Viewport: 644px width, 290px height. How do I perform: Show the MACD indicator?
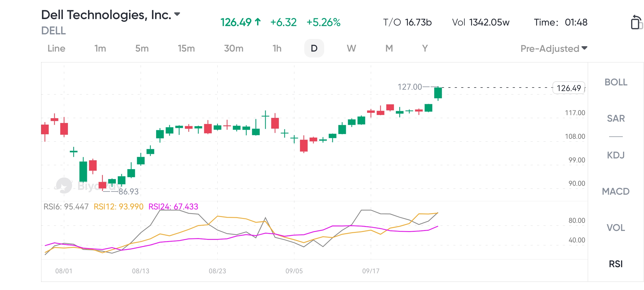[616, 191]
